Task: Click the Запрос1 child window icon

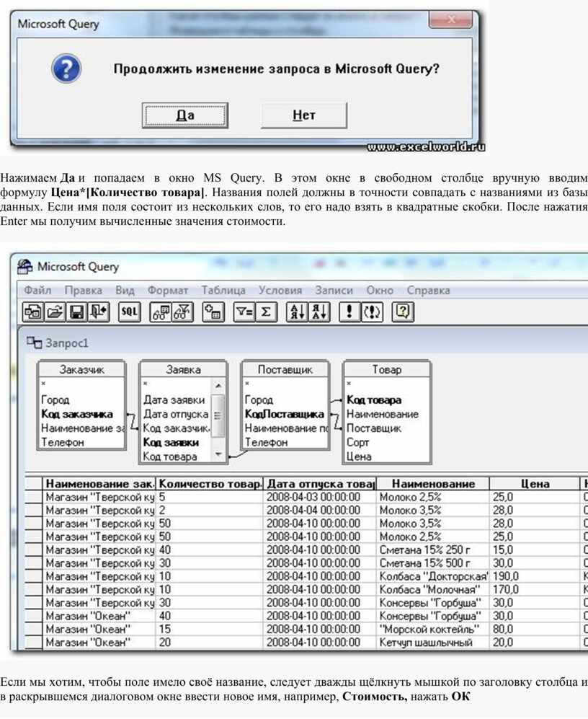Action: click(x=34, y=343)
